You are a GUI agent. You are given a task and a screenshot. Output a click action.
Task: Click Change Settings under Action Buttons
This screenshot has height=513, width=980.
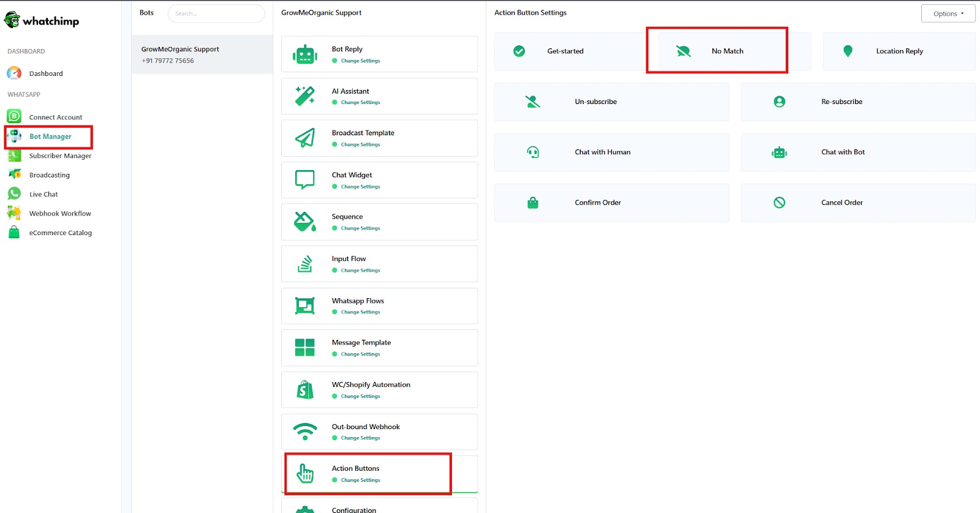360,481
